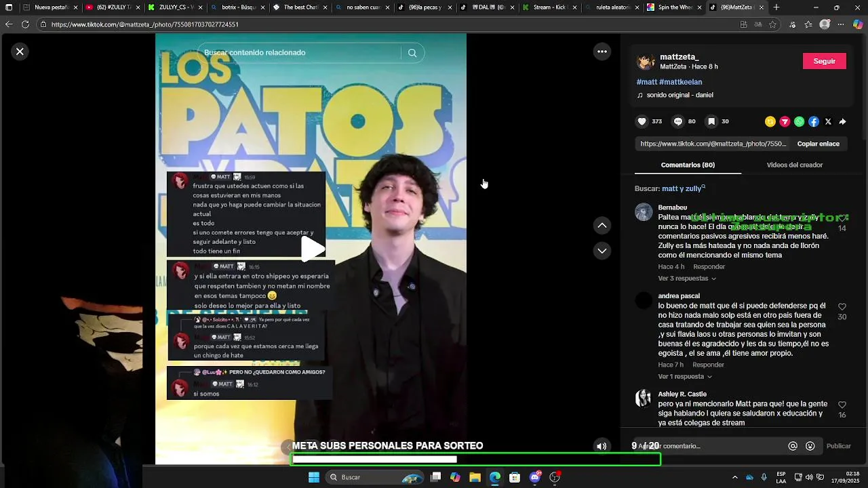Open more share options arrow icon
The width and height of the screenshot is (868, 488).
[x=842, y=122]
